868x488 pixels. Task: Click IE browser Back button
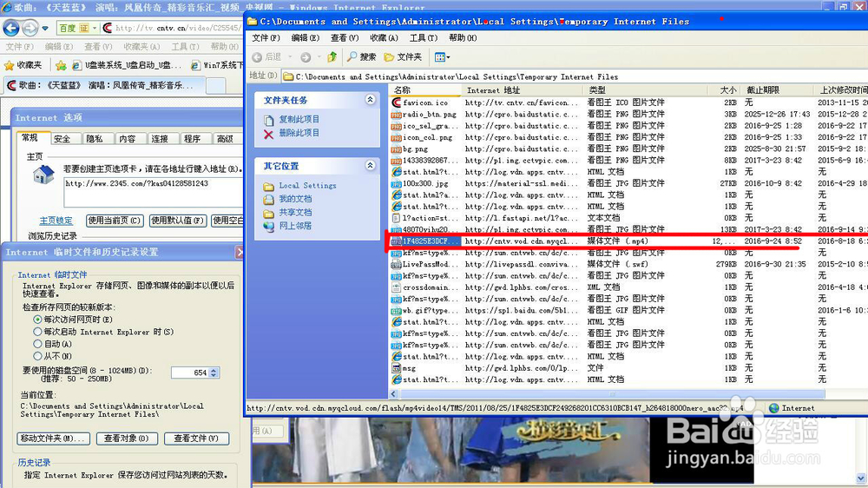pyautogui.click(x=11, y=27)
